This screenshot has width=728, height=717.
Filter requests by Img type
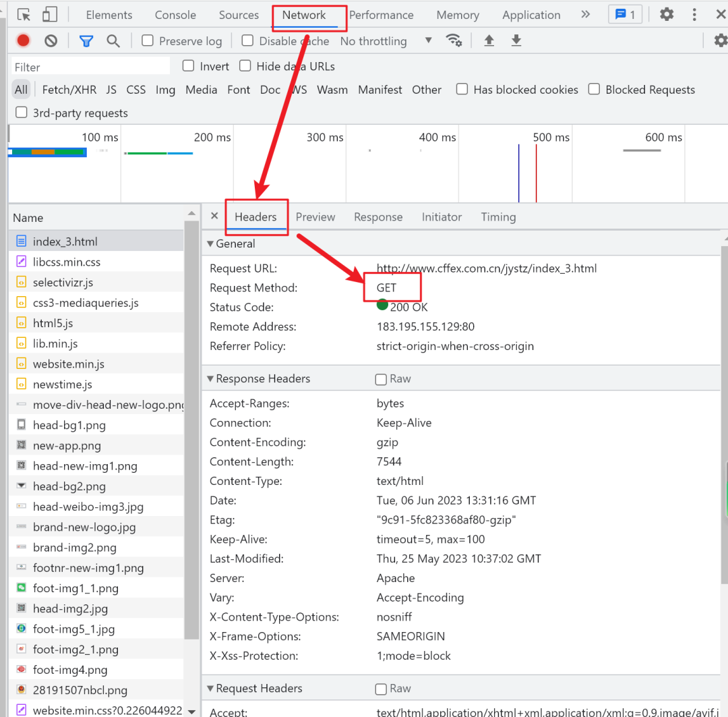coord(165,90)
